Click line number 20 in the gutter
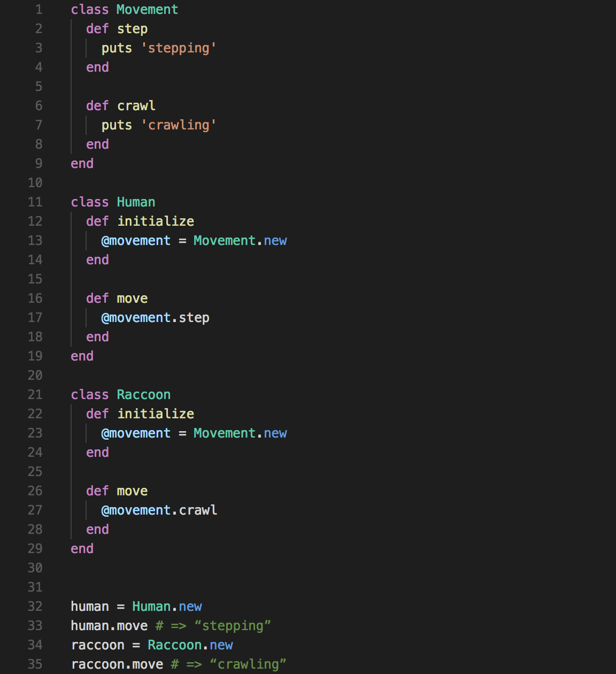 [35, 376]
